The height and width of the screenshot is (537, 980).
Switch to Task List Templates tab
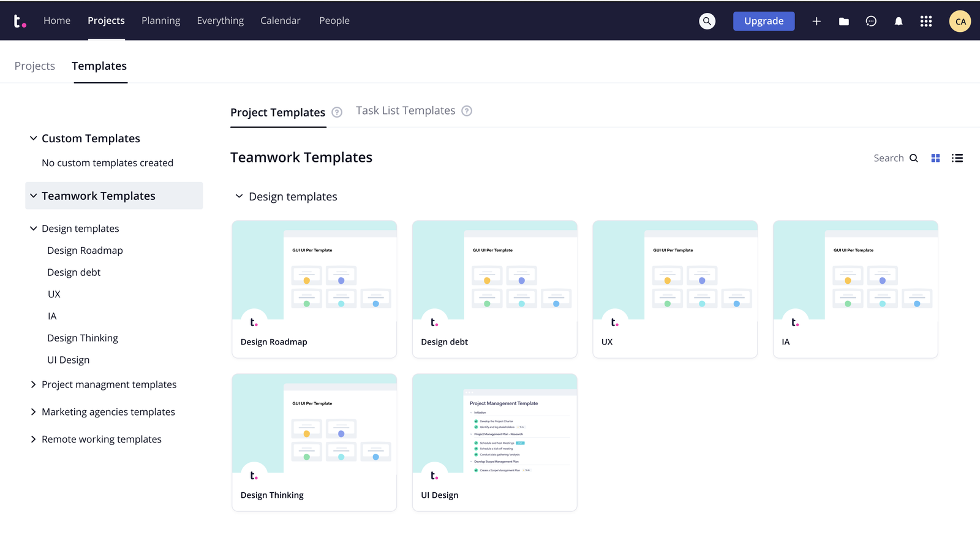(x=405, y=111)
